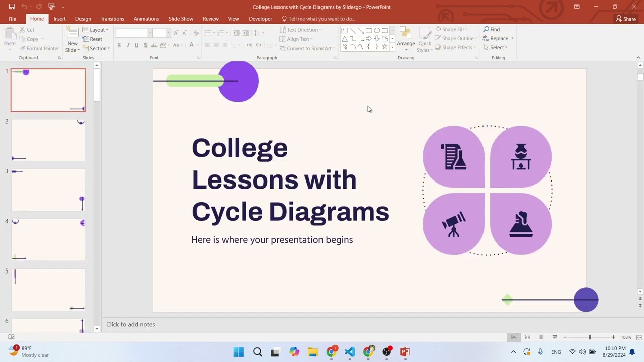The width and height of the screenshot is (644, 362).
Task: Fit slide to current window
Action: click(x=639, y=337)
